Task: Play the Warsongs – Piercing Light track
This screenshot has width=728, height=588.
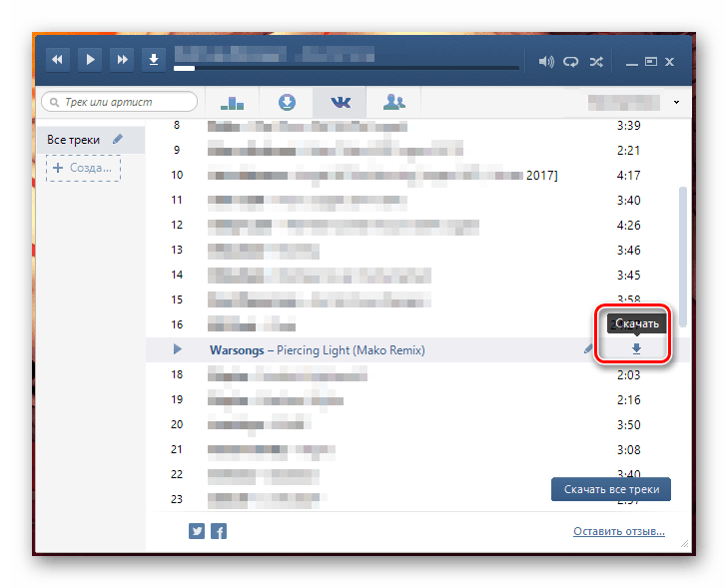Action: [178, 349]
